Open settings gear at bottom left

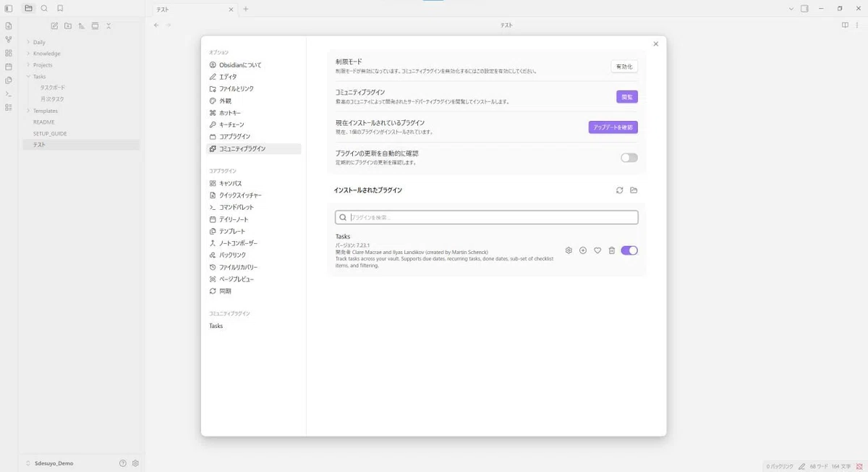[135, 463]
